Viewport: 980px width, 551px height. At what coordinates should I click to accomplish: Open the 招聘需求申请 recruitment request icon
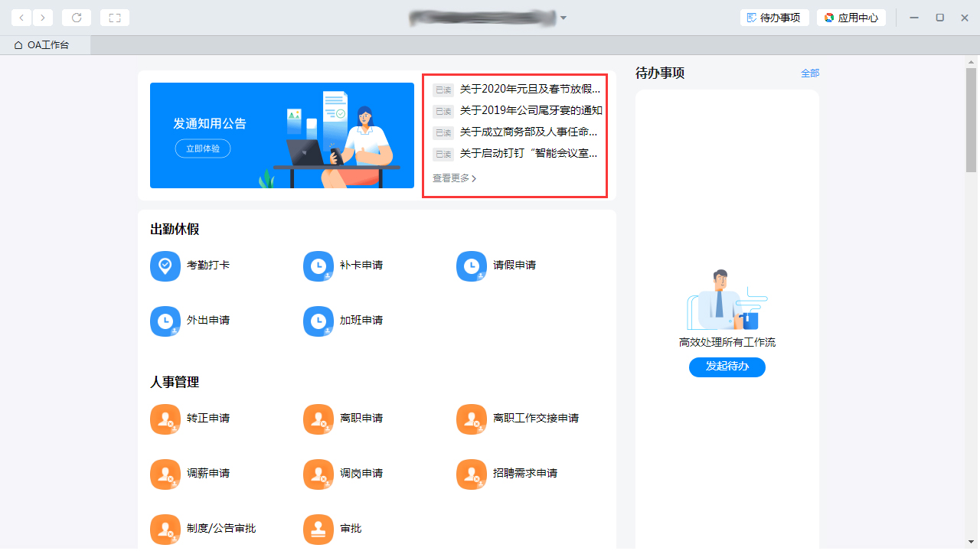[471, 474]
